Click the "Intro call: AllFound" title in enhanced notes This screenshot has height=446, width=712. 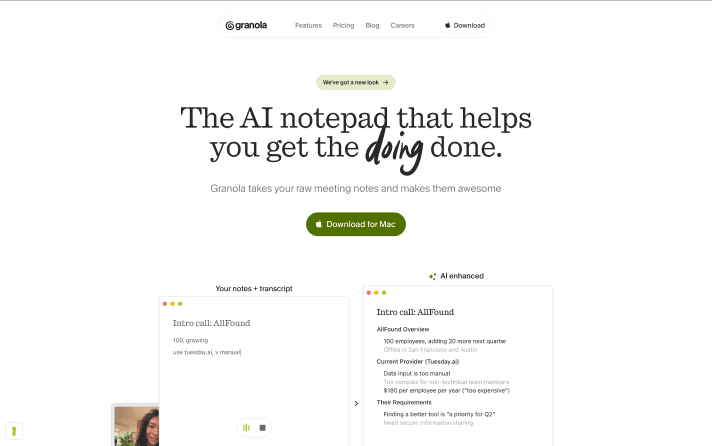coord(415,312)
